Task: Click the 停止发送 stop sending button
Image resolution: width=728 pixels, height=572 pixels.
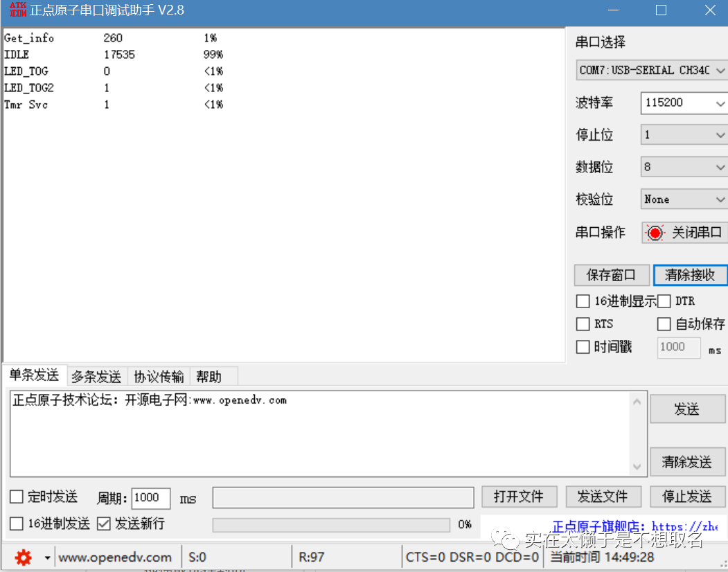Action: pos(687,497)
